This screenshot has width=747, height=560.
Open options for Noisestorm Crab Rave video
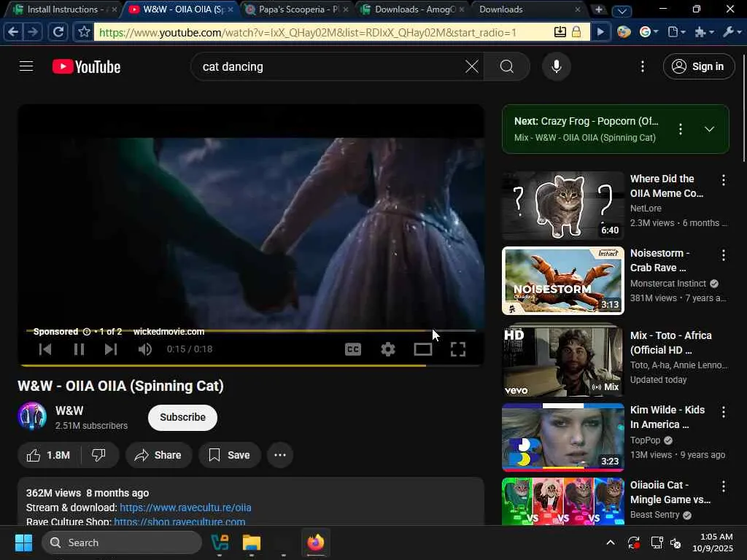point(724,255)
